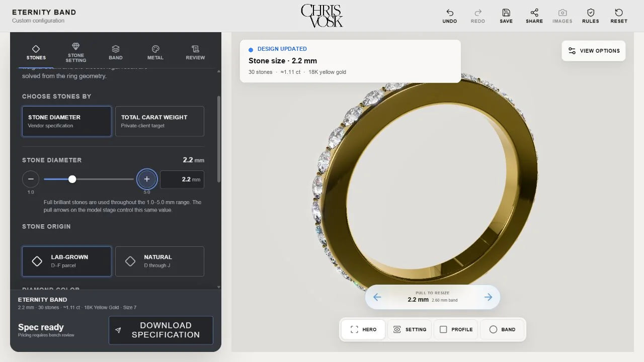Open the Metal tab
Image resolution: width=644 pixels, height=362 pixels.
(155, 52)
